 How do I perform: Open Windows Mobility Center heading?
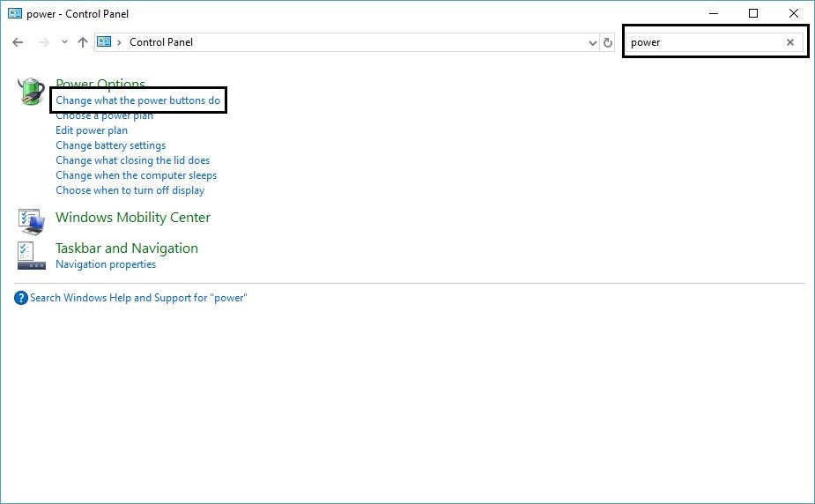(x=133, y=217)
